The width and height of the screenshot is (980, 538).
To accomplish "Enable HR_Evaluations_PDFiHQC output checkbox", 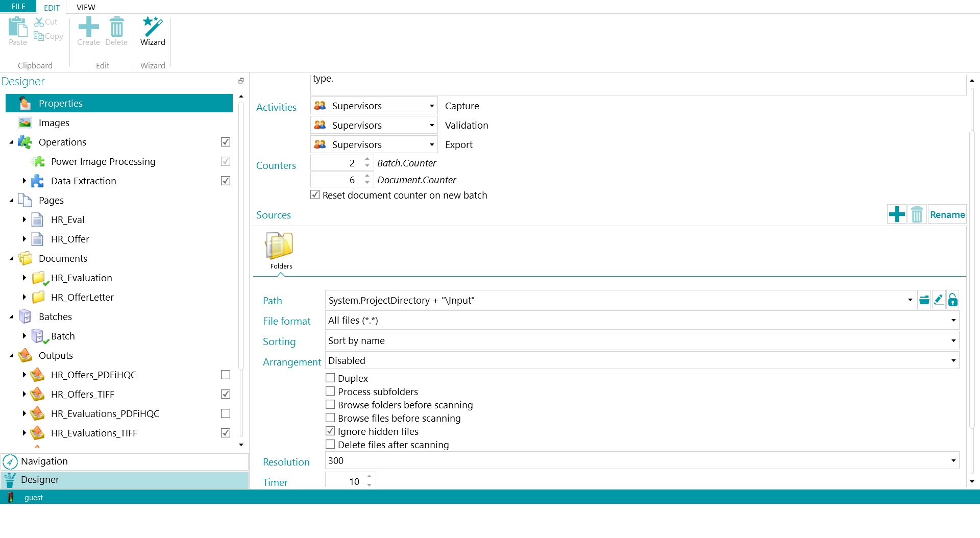I will coord(226,413).
